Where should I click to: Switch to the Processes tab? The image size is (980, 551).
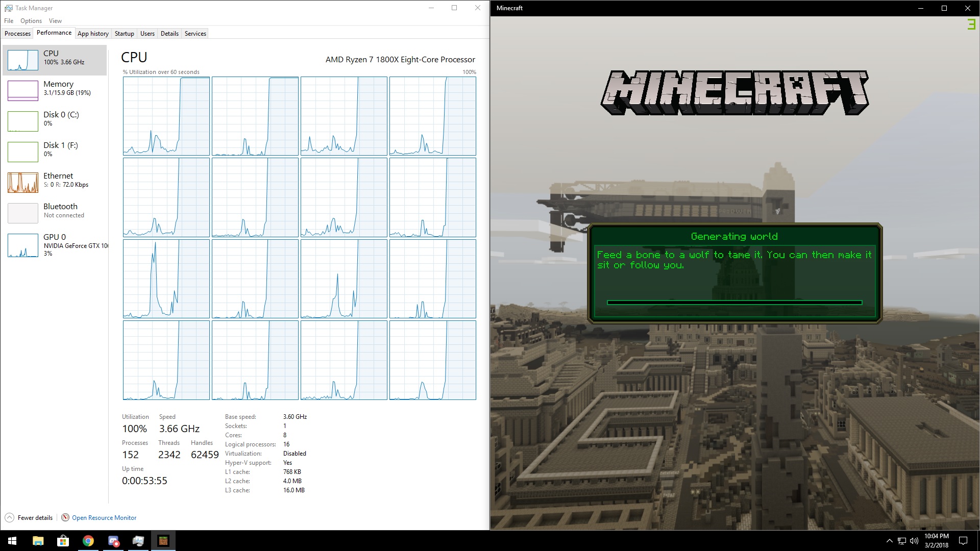point(17,34)
